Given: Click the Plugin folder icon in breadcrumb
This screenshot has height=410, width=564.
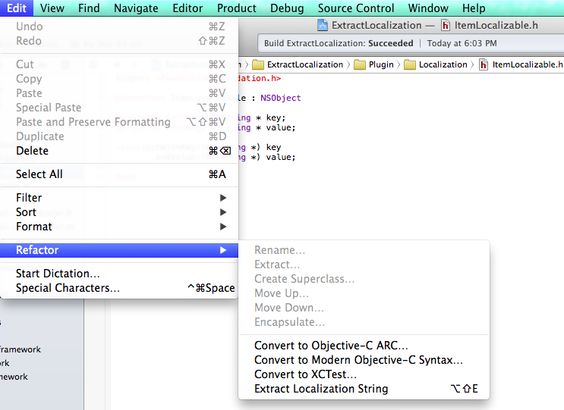Looking at the screenshot, I should [x=360, y=65].
